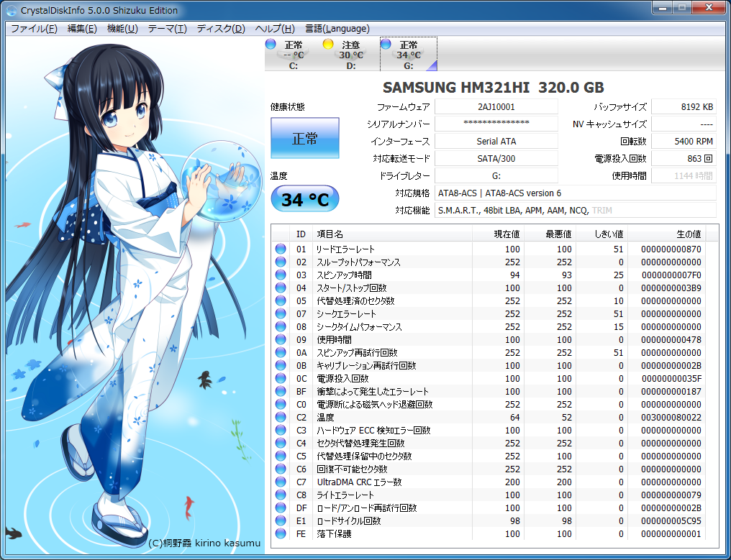Open the ディスク(D) menu
The height and width of the screenshot is (560, 731).
(221, 29)
